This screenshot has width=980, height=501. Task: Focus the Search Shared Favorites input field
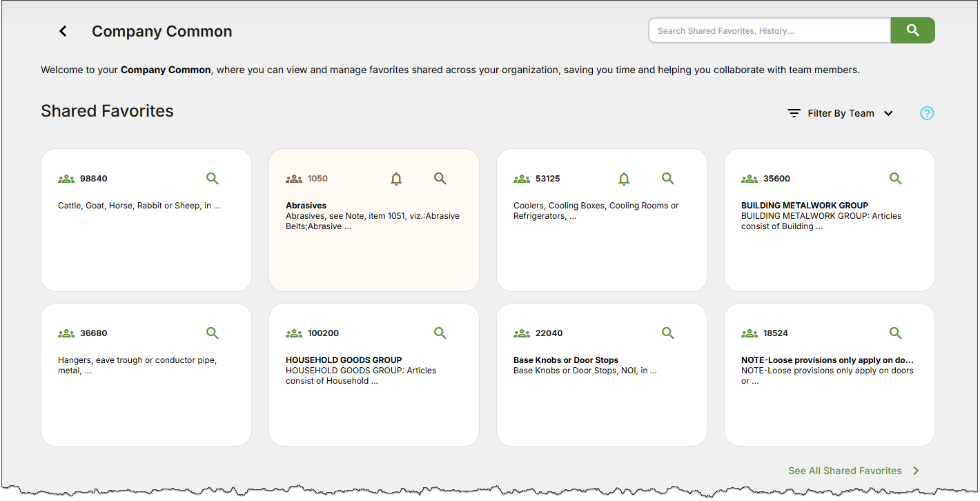(769, 31)
